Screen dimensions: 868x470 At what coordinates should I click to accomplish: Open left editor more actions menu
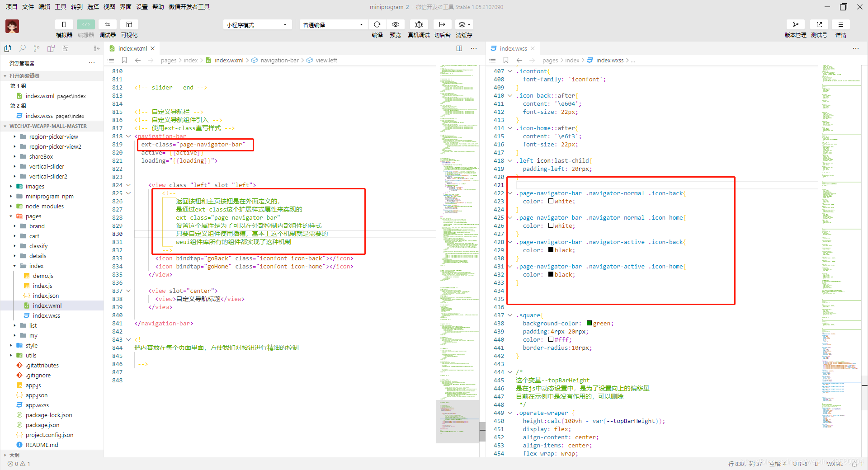pyautogui.click(x=474, y=48)
